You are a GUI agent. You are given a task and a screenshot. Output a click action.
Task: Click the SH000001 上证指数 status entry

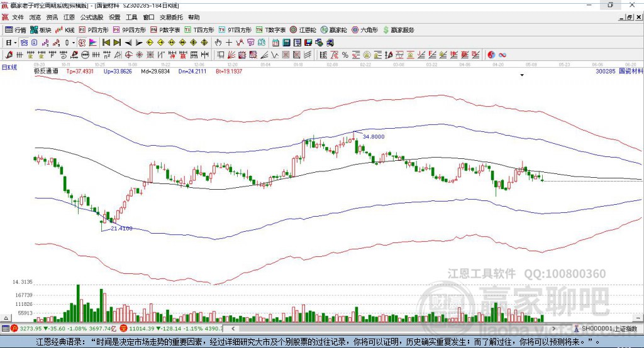pyautogui.click(x=606, y=329)
